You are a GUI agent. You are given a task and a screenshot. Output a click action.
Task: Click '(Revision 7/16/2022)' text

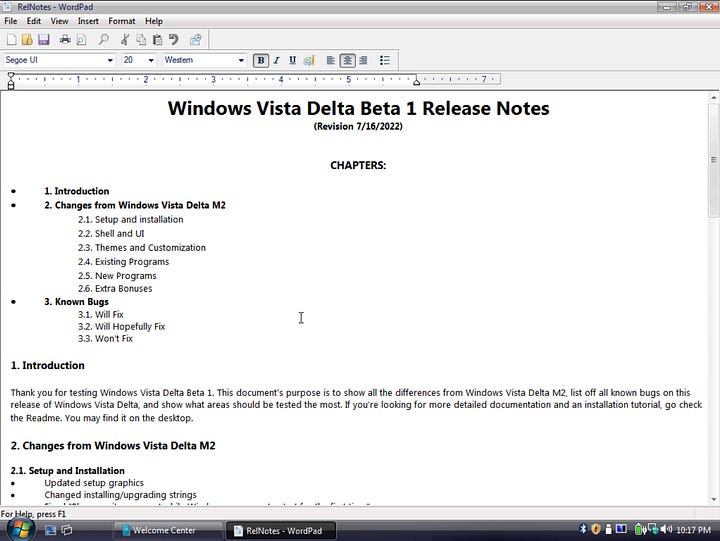coord(358,126)
